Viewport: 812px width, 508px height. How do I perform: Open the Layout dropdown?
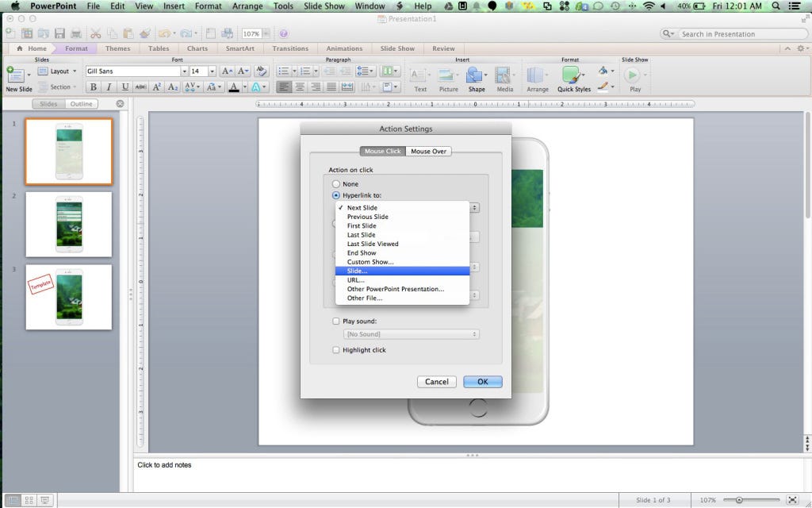[x=57, y=71]
